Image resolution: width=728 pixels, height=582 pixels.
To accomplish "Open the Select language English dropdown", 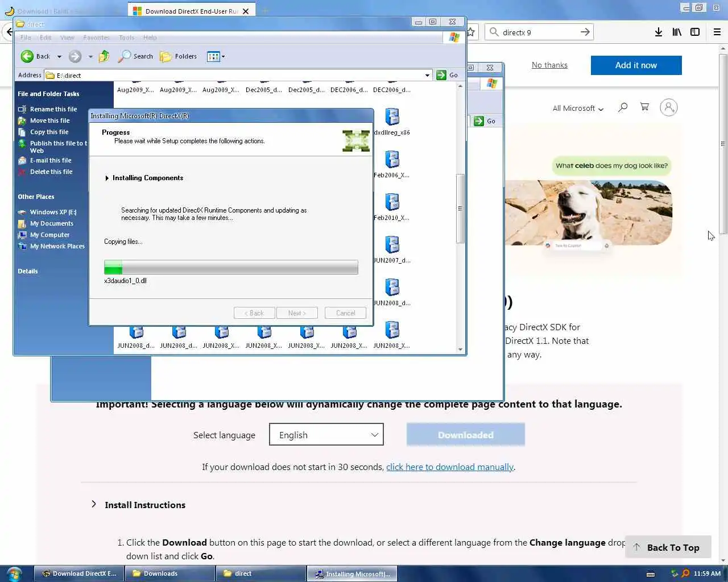I will [326, 435].
